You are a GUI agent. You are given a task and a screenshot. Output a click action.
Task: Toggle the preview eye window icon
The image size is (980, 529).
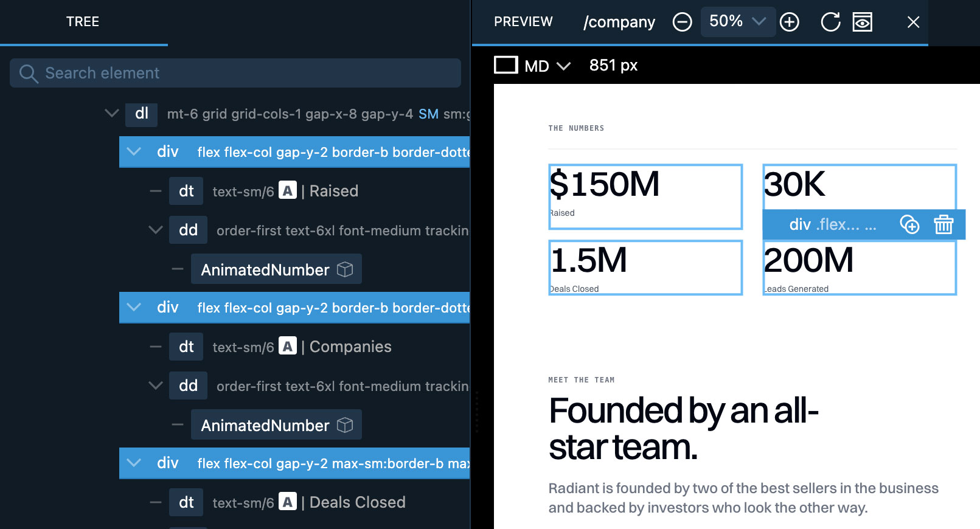coord(862,22)
